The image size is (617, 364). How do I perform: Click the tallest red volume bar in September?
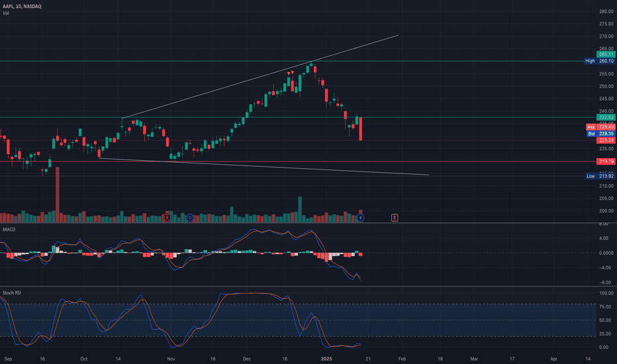58,195
